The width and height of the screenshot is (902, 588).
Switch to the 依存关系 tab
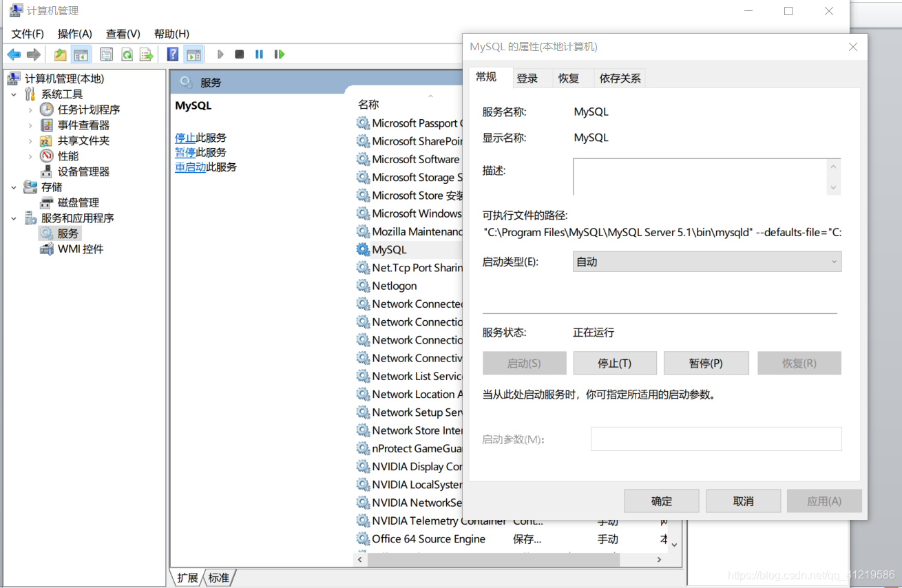(x=620, y=78)
